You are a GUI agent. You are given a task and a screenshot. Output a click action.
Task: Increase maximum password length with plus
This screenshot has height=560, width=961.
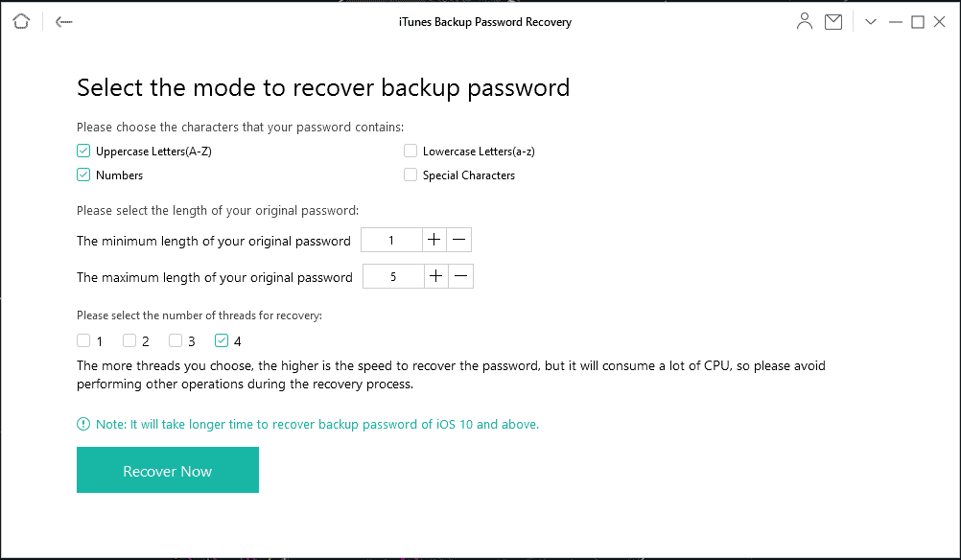click(435, 276)
